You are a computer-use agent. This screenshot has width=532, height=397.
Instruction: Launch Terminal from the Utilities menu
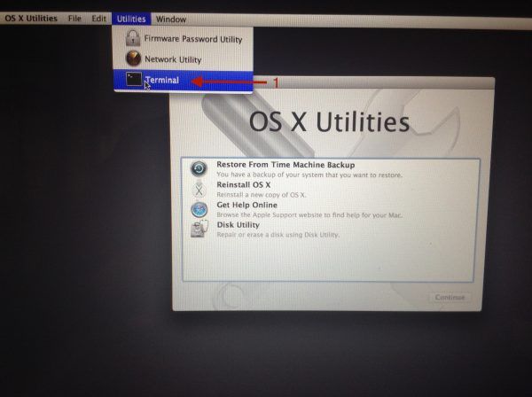click(x=162, y=80)
